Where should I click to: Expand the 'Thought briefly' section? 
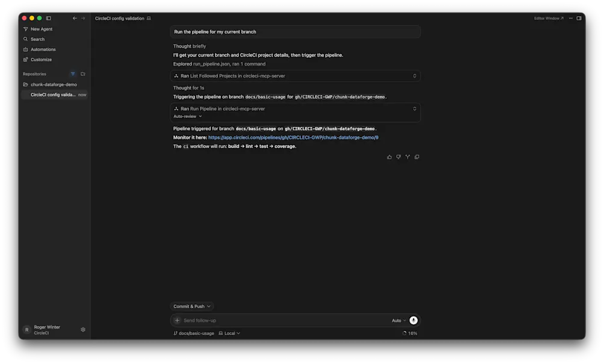pyautogui.click(x=190, y=46)
